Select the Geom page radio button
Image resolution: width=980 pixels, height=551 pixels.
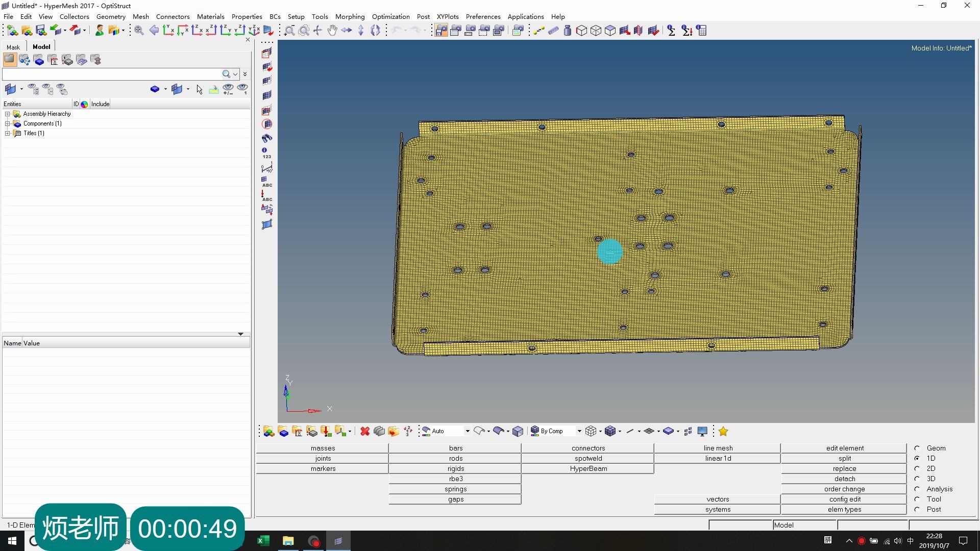[917, 448]
